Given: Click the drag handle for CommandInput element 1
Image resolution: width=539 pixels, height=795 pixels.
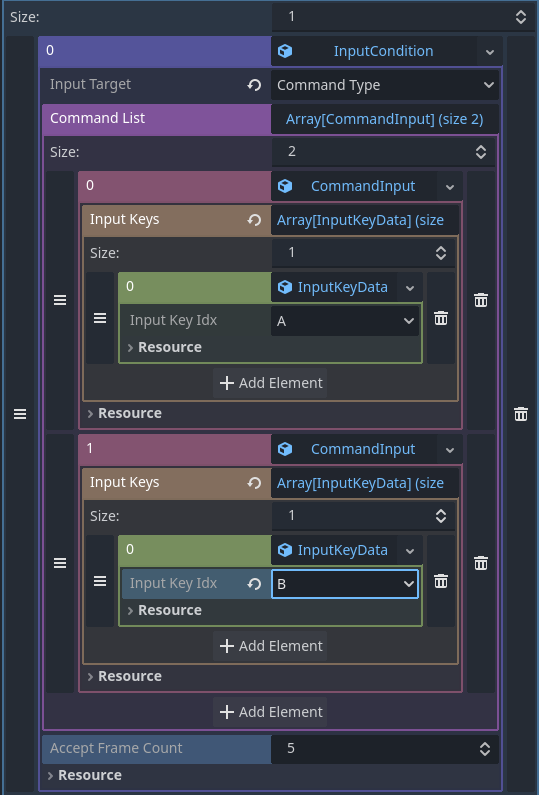Looking at the screenshot, I should click(60, 563).
